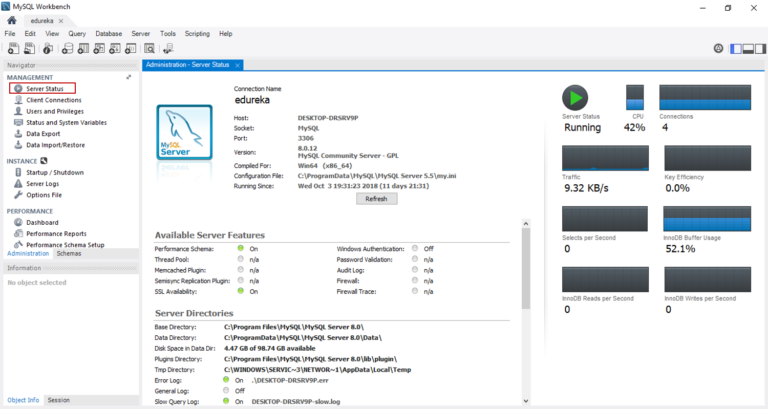The height and width of the screenshot is (409, 768).
Task: Open the Database menu
Action: coord(108,33)
